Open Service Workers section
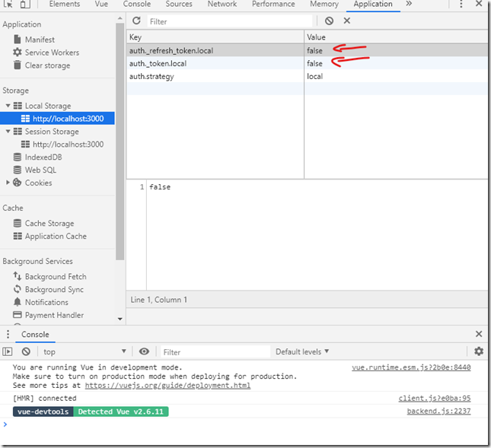Screen dimensions: 491x448 click(52, 52)
